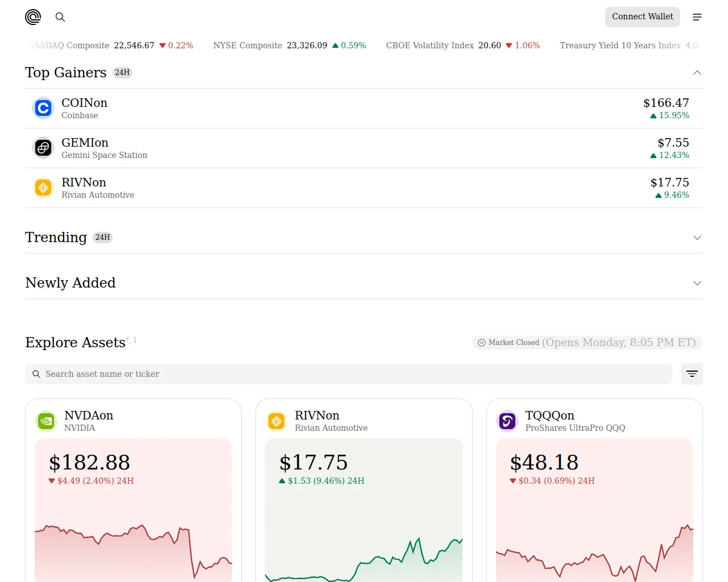Open the COINon row
The height and width of the screenshot is (582, 728).
coord(364,109)
